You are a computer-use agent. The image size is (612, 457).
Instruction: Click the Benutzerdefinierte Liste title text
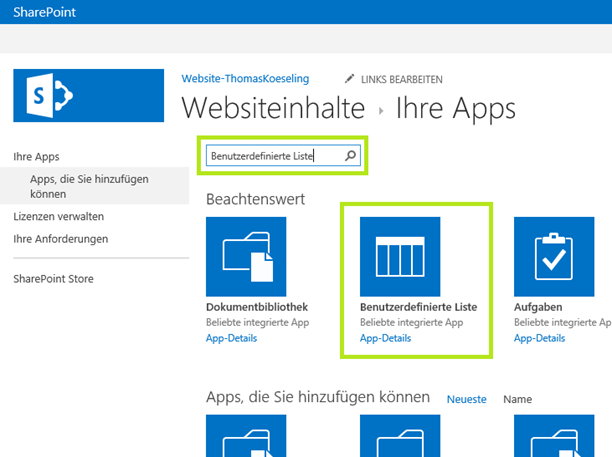coord(418,307)
